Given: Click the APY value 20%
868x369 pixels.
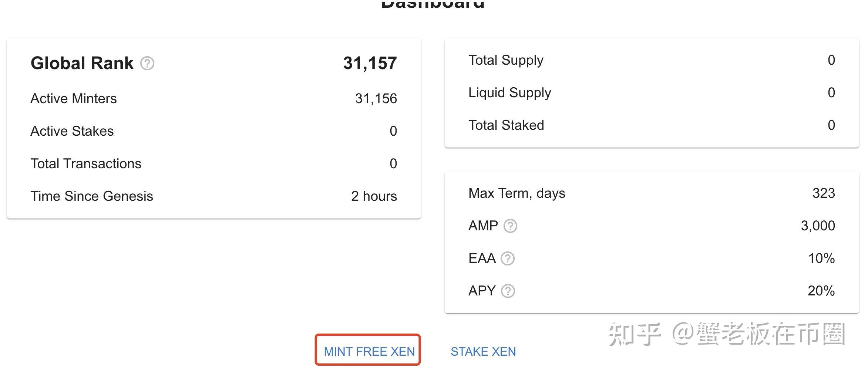Looking at the screenshot, I should (821, 291).
